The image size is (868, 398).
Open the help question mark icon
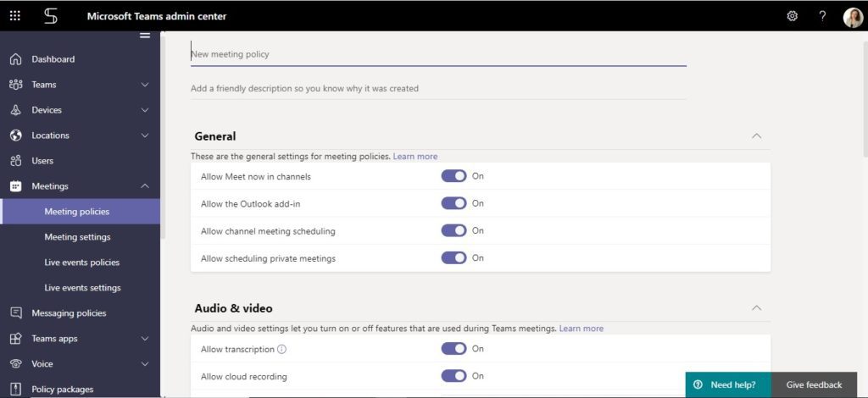click(x=822, y=16)
